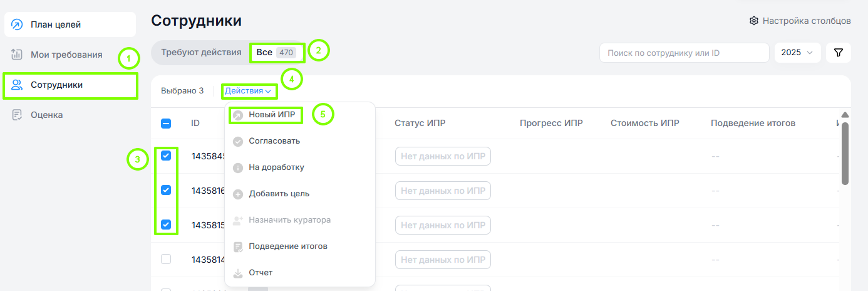Toggle the select-all header checkbox
The width and height of the screenshot is (868, 291).
166,124
